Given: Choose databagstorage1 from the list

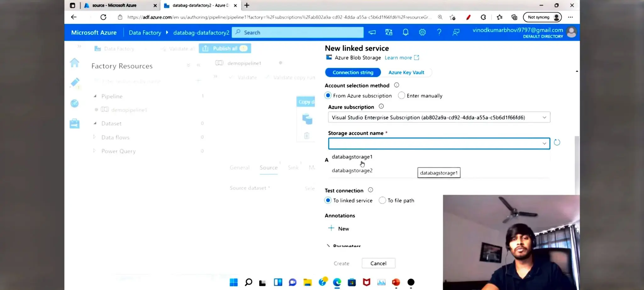Looking at the screenshot, I should [x=352, y=157].
